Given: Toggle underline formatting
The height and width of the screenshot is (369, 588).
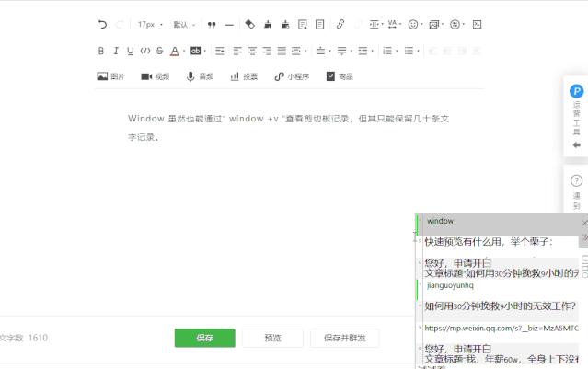Looking at the screenshot, I should 130,51.
